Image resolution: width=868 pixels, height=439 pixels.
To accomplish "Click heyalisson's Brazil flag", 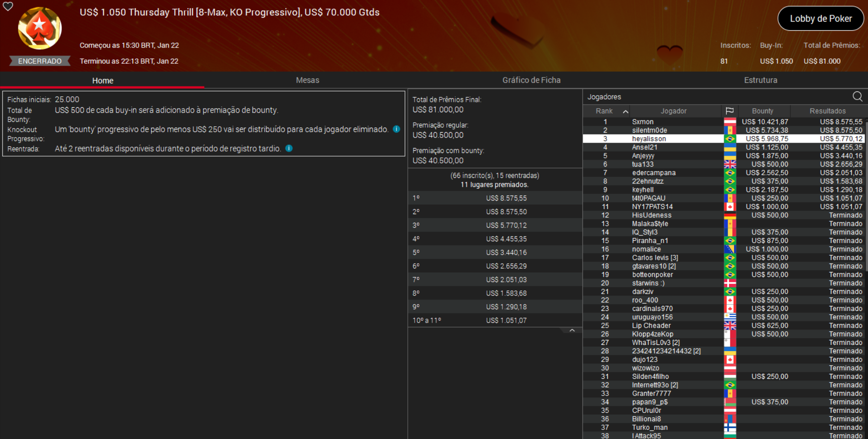I will [730, 138].
